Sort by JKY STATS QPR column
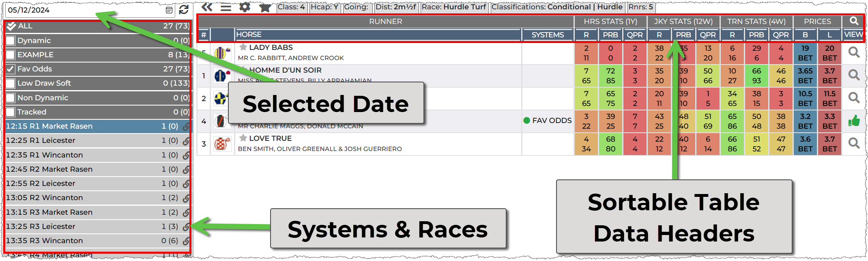The height and width of the screenshot is (261, 868). click(708, 35)
